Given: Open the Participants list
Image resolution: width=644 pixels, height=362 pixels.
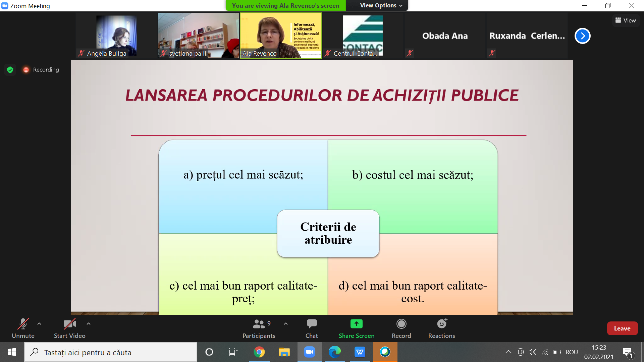Looking at the screenshot, I should [259, 324].
